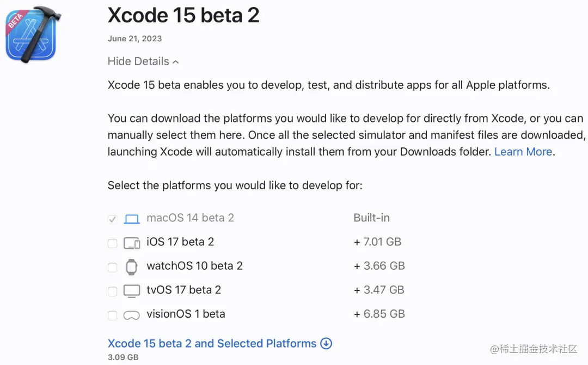
Task: Tick the watchOS 10 beta 2 checkbox
Action: pyautogui.click(x=112, y=267)
